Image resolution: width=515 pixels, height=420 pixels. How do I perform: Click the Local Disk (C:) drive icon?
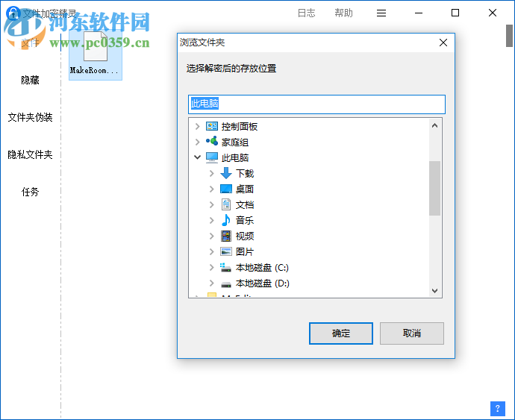[225, 268]
